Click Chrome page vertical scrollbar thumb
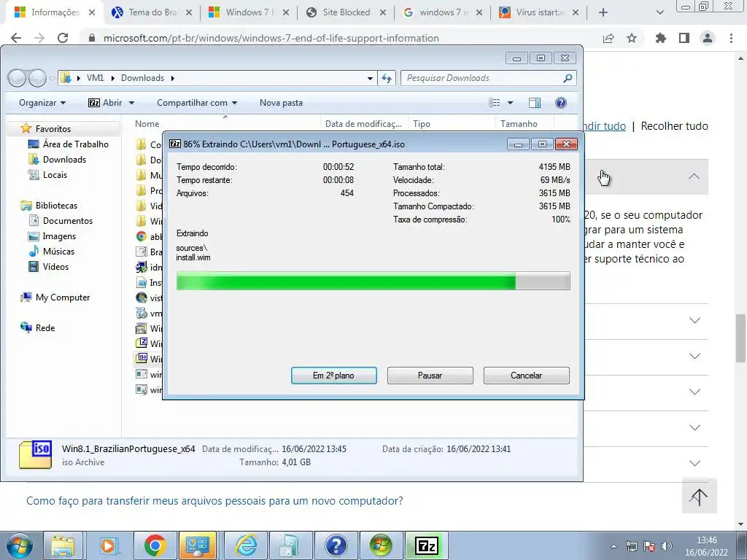The image size is (747, 560). click(740, 338)
